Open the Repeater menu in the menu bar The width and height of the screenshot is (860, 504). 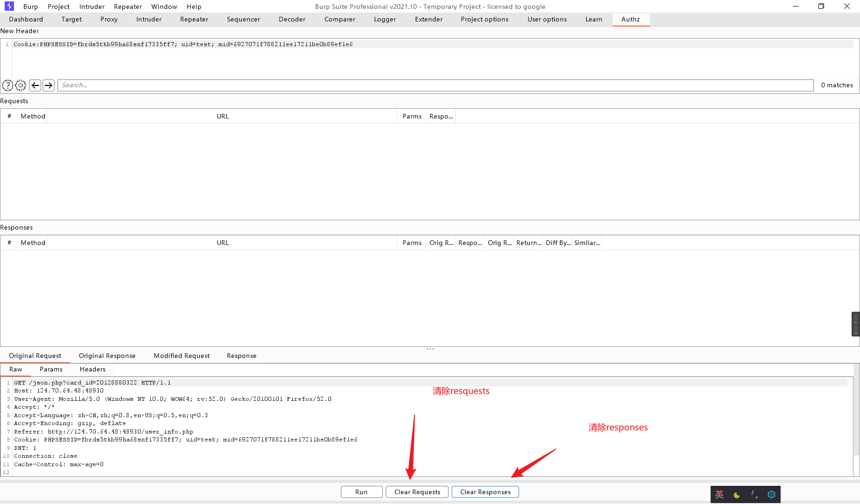pos(128,7)
